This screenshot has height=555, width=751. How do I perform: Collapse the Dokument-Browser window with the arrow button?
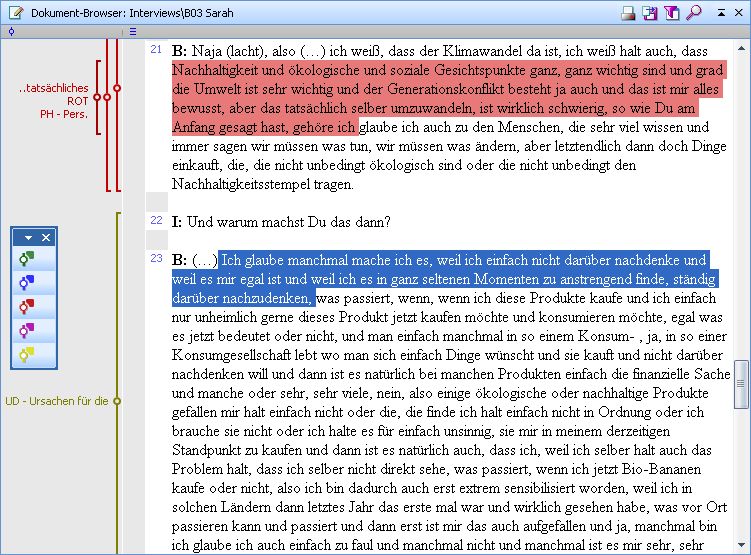click(x=721, y=13)
